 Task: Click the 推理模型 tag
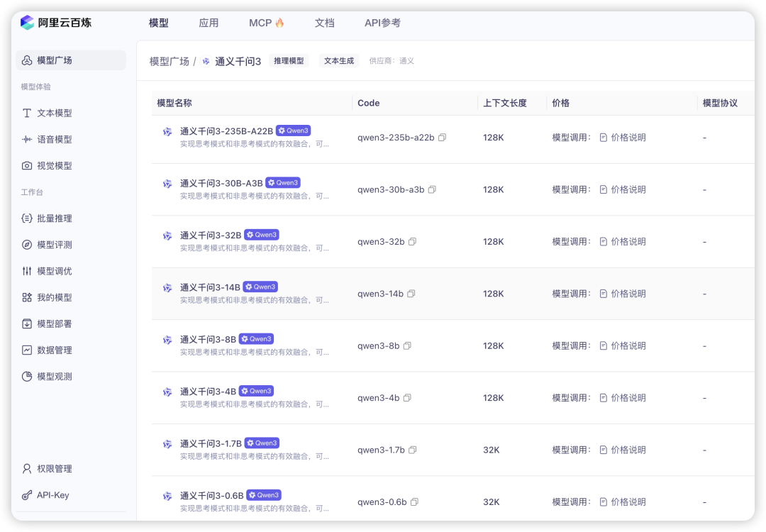[289, 61]
